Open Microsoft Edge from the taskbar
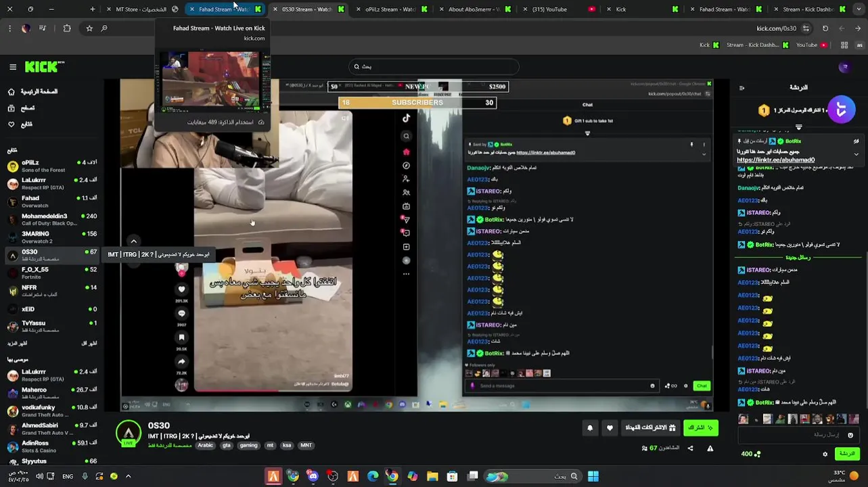The height and width of the screenshot is (487, 868). pos(373,476)
